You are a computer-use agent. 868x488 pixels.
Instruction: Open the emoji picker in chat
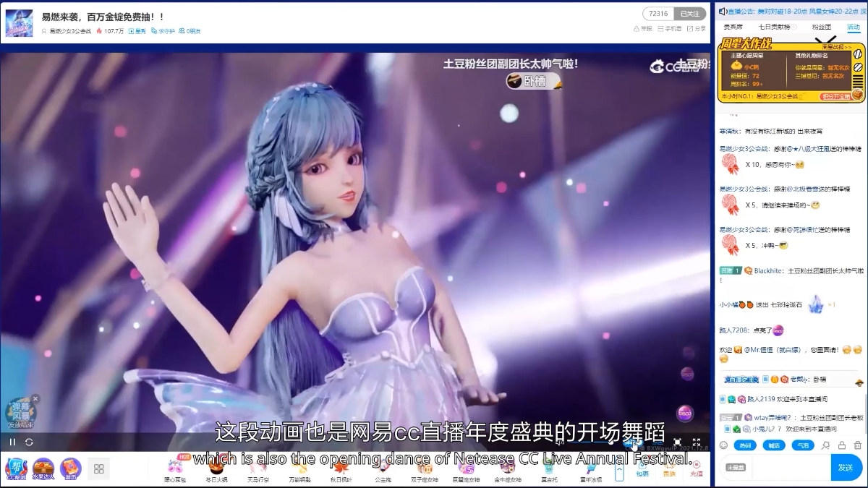pyautogui.click(x=724, y=445)
